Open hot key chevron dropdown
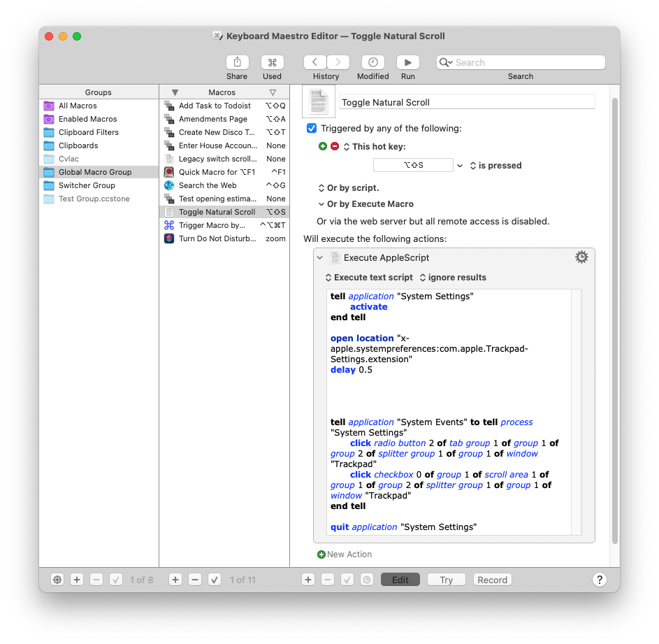 (x=460, y=165)
